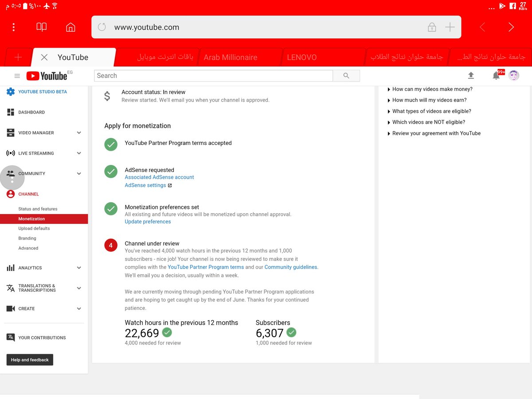Open the browser bookmarks book icon
This screenshot has height=399, width=532.
(42, 27)
